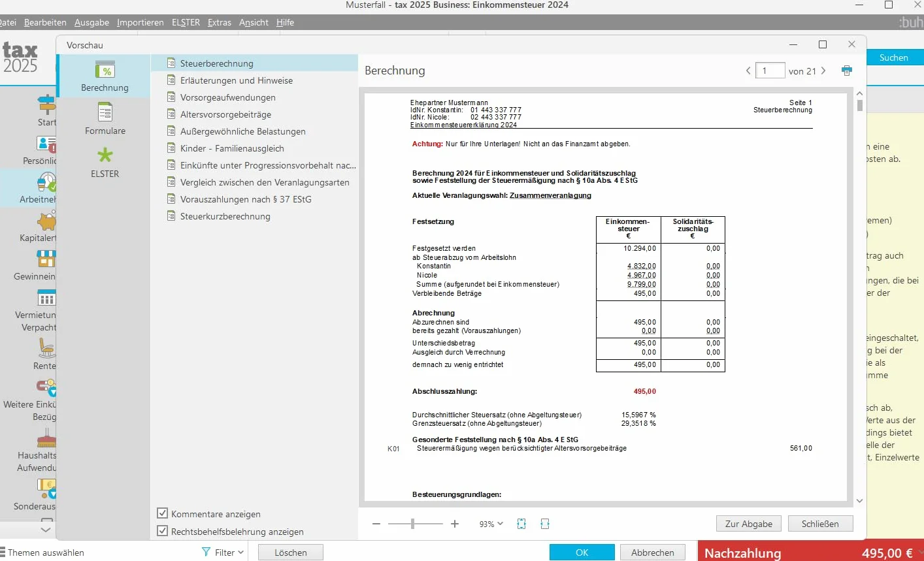Select Steuerkurzberechnung in the document list

point(255,216)
